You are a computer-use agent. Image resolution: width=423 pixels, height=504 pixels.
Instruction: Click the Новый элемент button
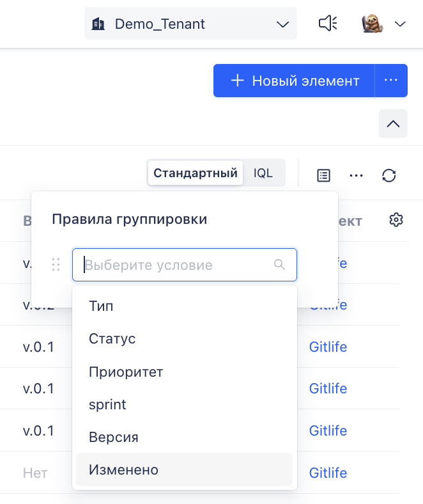pos(294,81)
